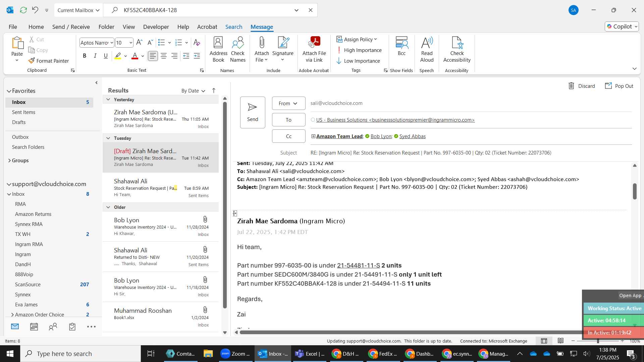Click the Send/Receive sync icon in title bar
Image resolution: width=644 pixels, height=362 pixels.
point(23,10)
